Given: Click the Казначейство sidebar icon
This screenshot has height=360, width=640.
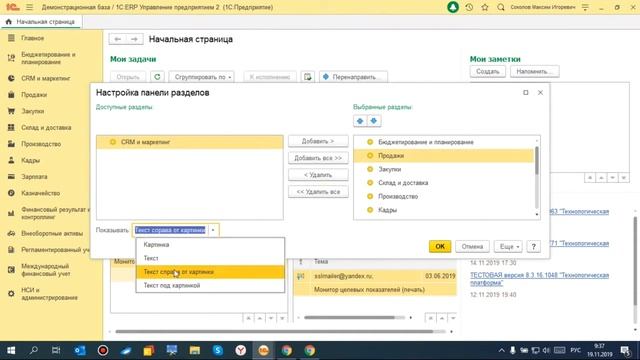Looking at the screenshot, I should pyautogui.click(x=11, y=193).
